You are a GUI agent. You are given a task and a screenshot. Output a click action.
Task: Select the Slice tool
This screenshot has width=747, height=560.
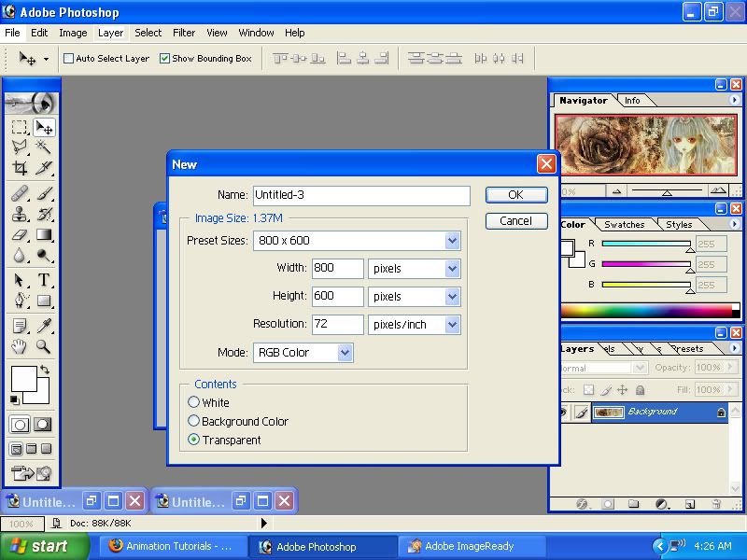[44, 167]
